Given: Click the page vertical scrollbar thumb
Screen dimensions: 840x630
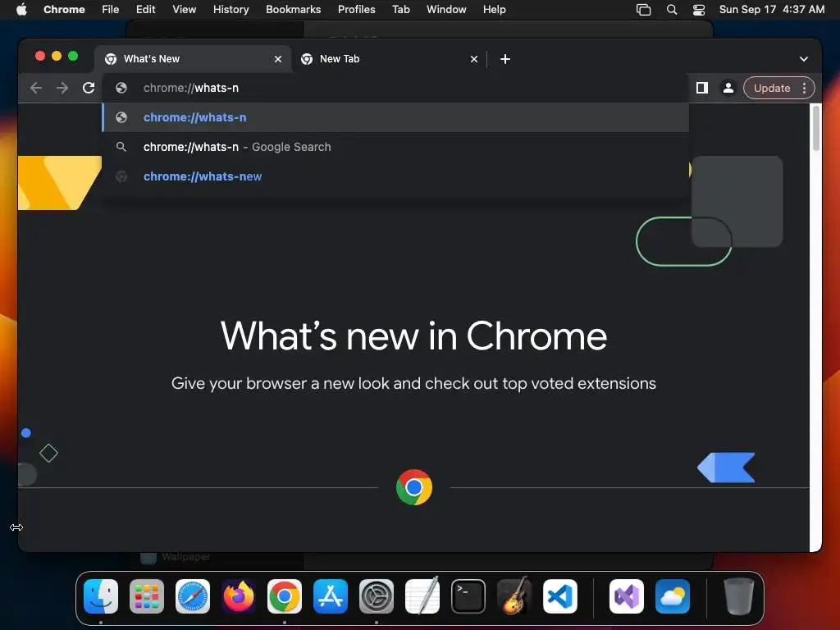Looking at the screenshot, I should (x=816, y=128).
